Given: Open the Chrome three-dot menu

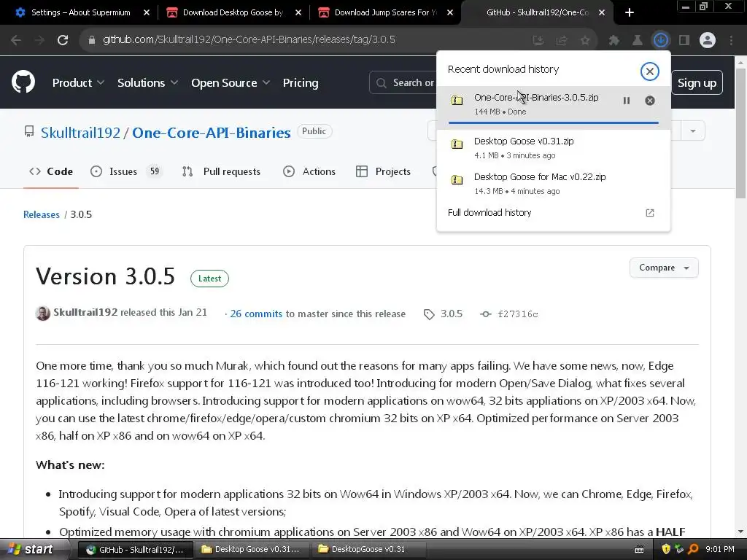Looking at the screenshot, I should pos(731,40).
